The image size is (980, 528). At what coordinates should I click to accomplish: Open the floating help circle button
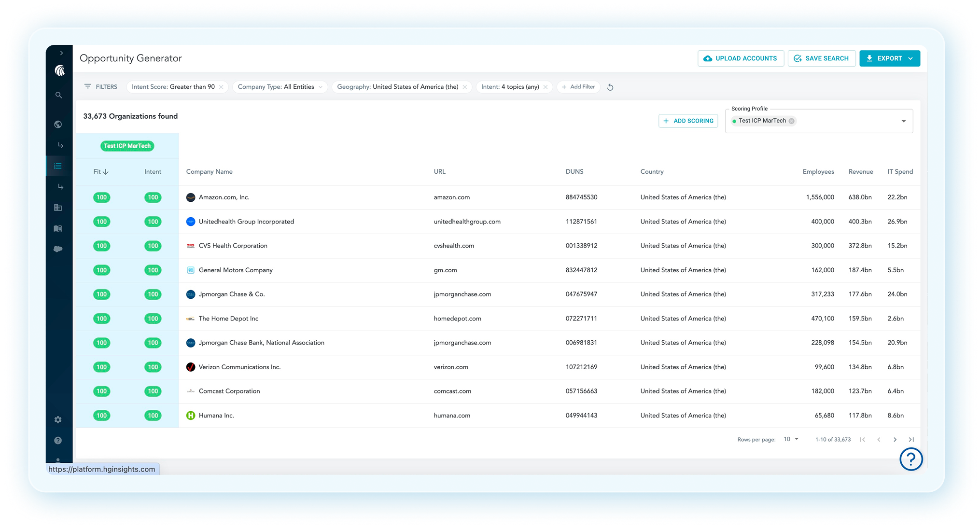911,459
